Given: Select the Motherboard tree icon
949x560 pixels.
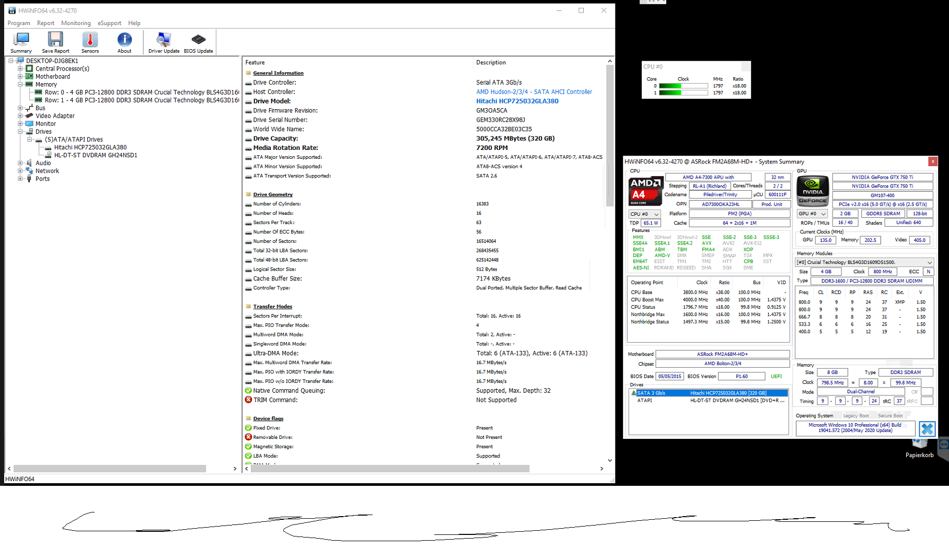Looking at the screenshot, I should pyautogui.click(x=30, y=76).
